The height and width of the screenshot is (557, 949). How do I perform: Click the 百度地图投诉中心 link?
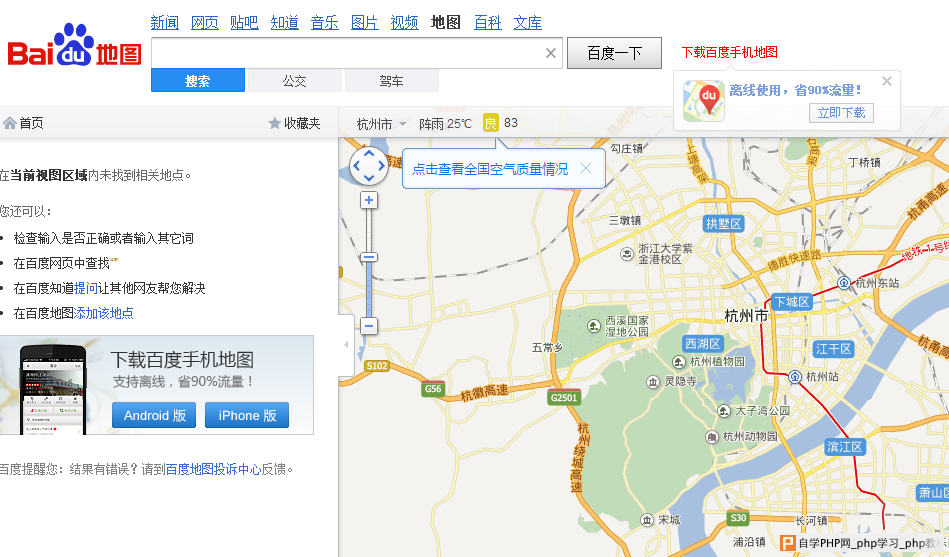(213, 469)
